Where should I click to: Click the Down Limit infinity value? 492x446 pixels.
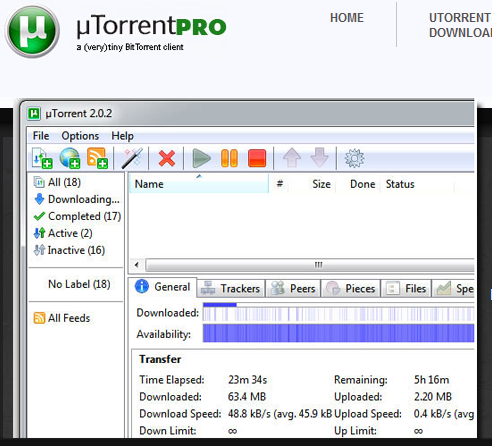[232, 431]
